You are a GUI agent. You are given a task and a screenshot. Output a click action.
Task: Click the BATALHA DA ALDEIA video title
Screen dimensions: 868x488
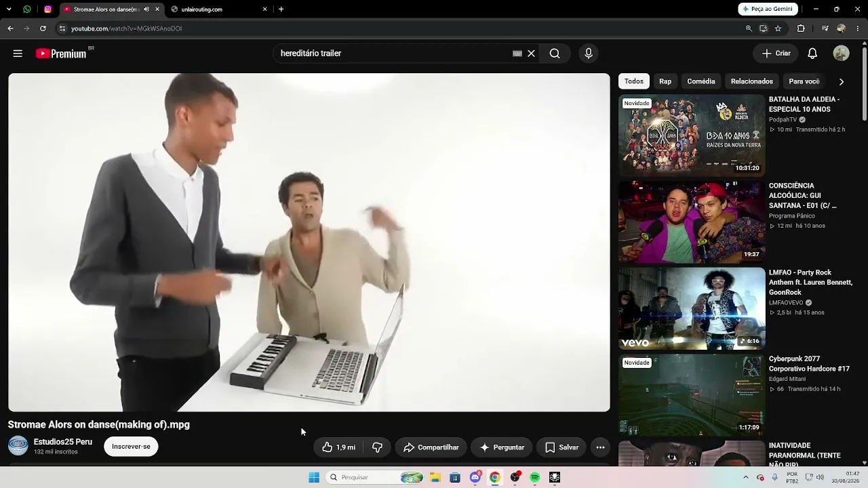(804, 104)
